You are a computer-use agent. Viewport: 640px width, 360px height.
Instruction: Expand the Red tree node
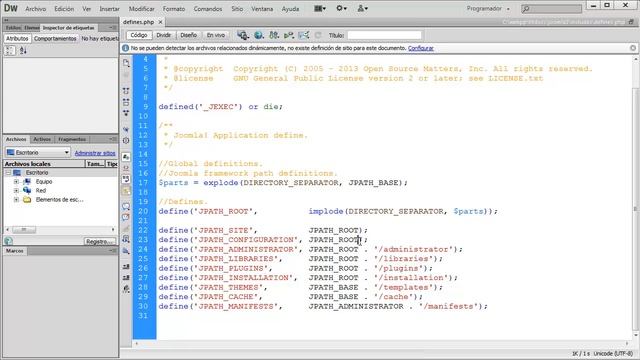[16, 191]
